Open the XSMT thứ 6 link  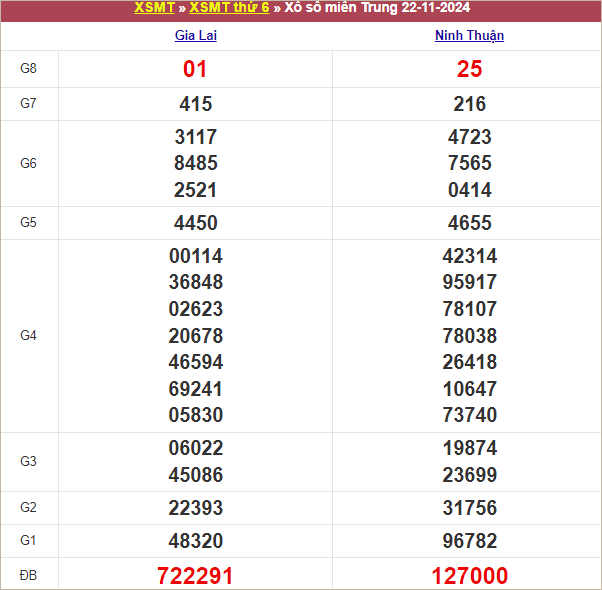click(229, 9)
